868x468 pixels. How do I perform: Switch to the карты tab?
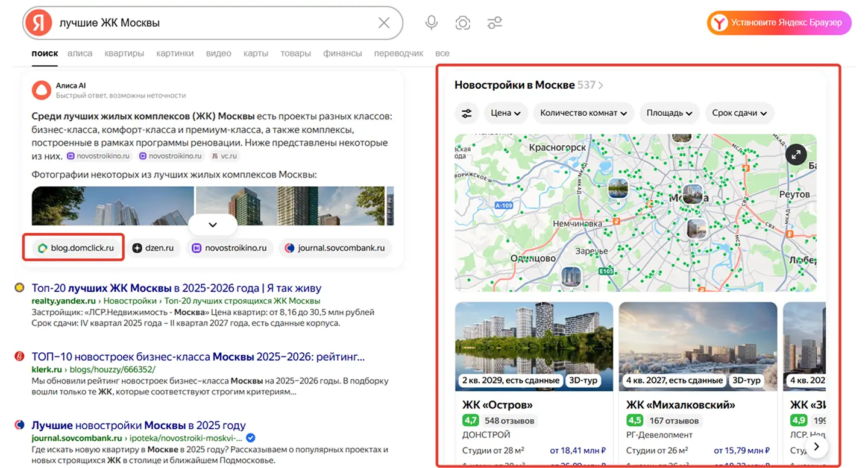point(256,53)
